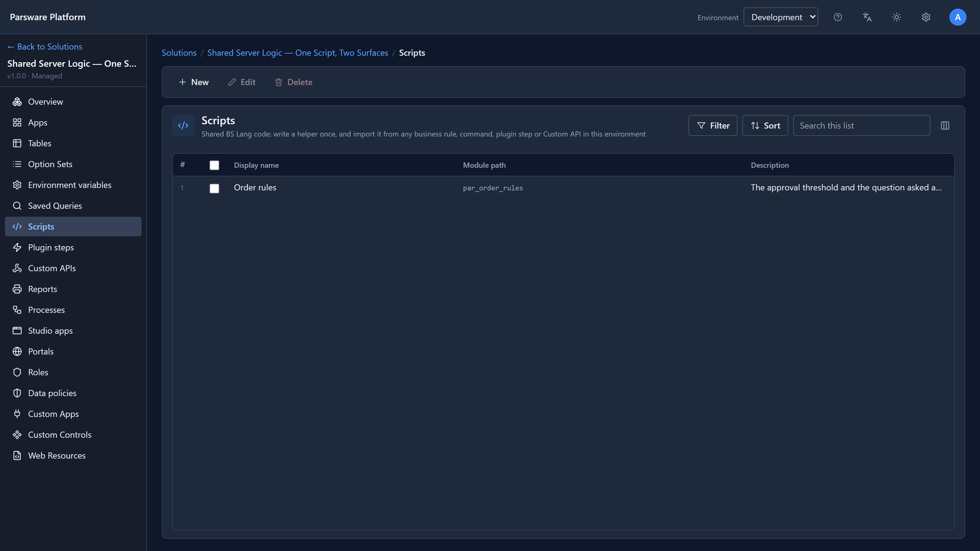Screen dimensions: 980x551
Task: Click the Custom APIs webhook icon
Action: point(17,268)
